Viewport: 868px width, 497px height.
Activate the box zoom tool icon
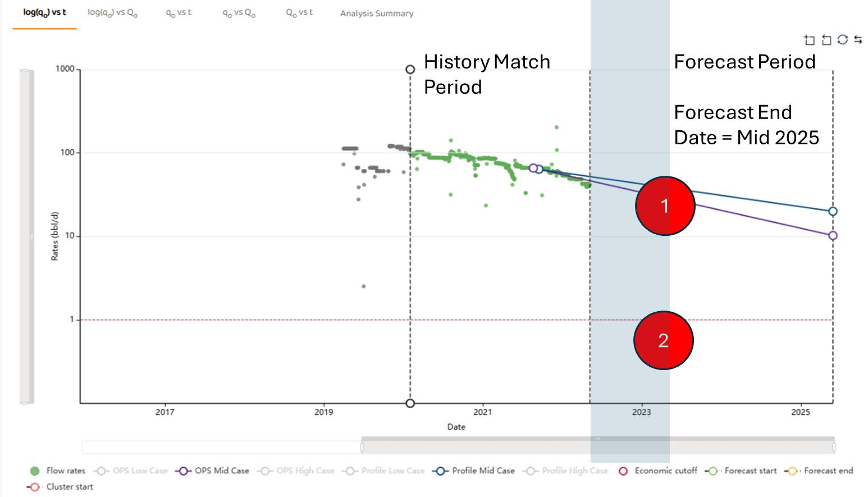809,40
